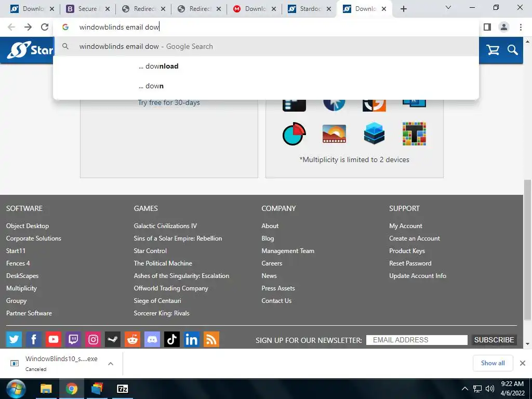Reload the page with refresh button
This screenshot has width=532, height=399.
coord(45,27)
